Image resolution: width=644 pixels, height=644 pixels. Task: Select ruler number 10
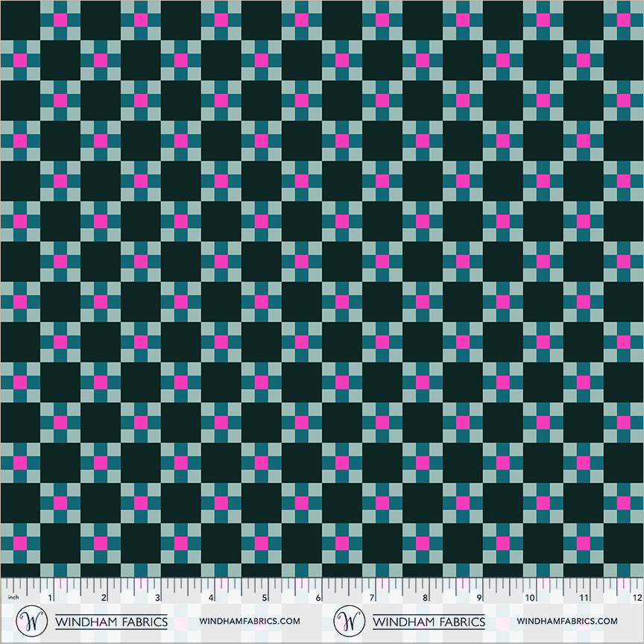click(530, 598)
